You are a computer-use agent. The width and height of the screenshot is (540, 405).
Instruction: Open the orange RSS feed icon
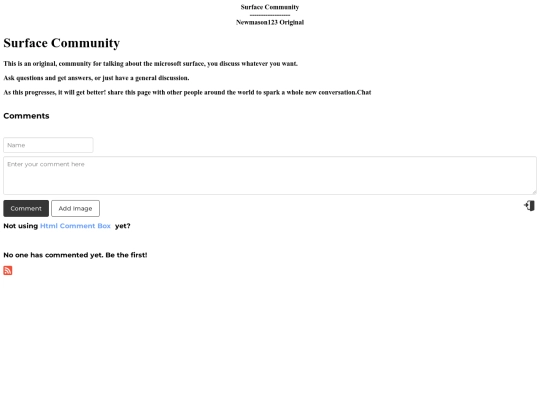(8, 270)
